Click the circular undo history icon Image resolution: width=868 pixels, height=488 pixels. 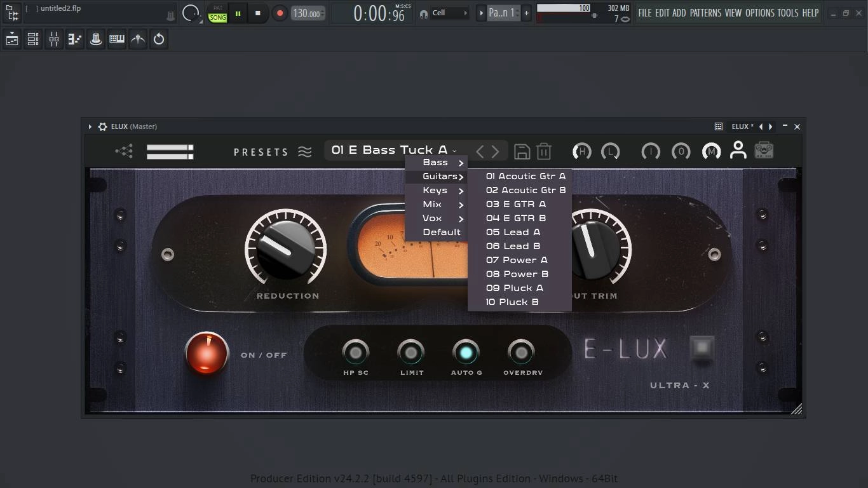click(159, 39)
